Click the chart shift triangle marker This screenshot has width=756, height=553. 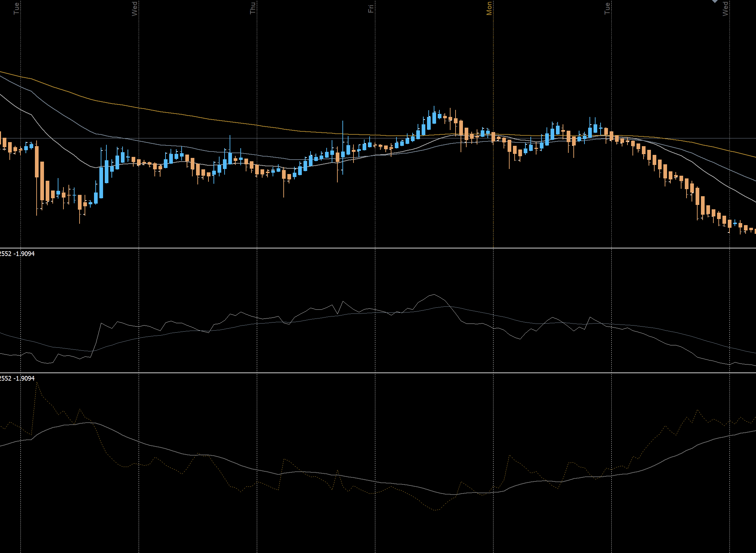click(x=715, y=1)
